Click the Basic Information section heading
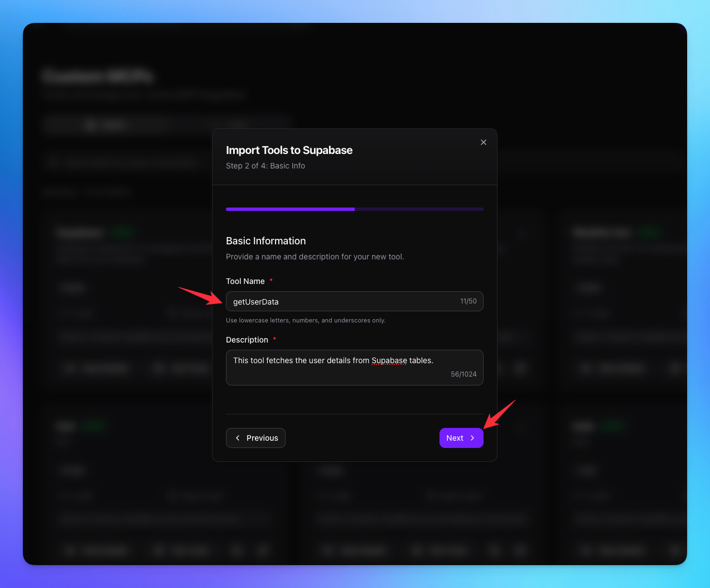 265,240
